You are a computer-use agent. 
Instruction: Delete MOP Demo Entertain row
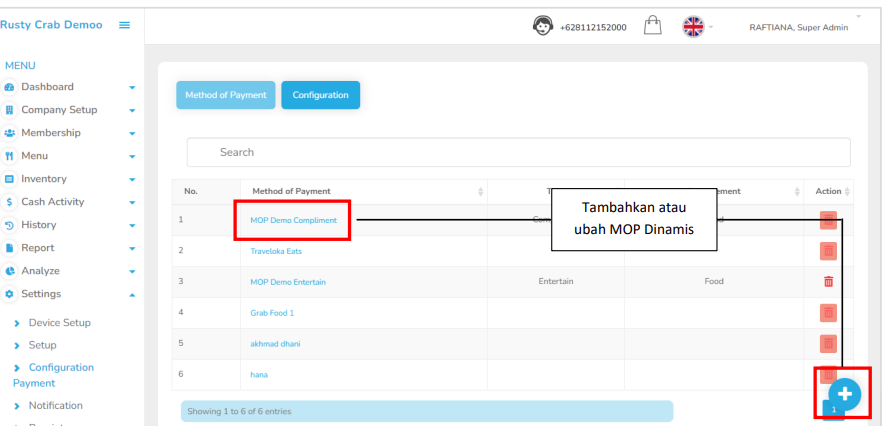point(828,282)
